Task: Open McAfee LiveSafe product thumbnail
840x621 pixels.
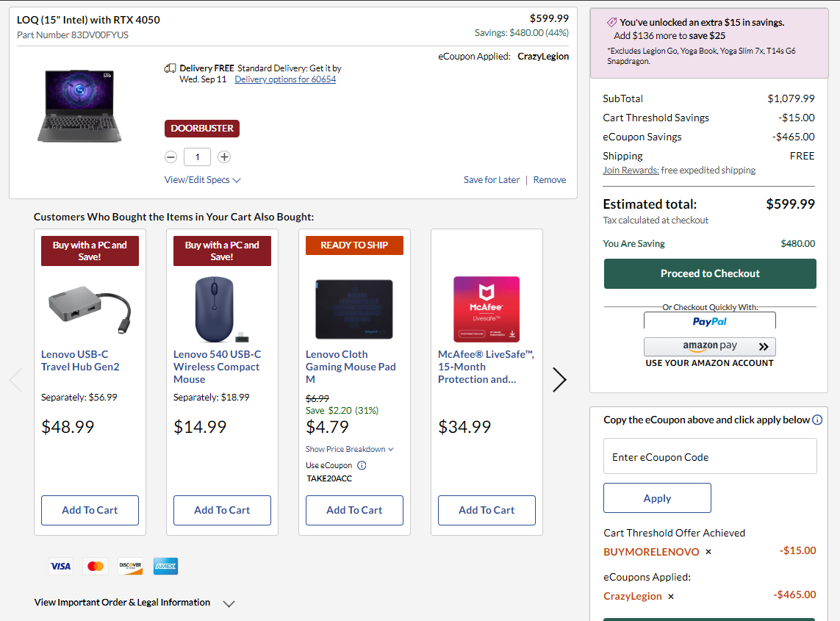Action: 487,309
